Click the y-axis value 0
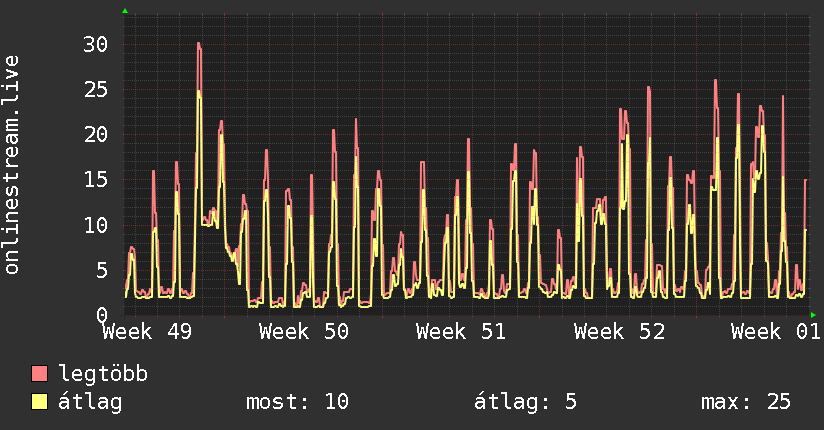The height and width of the screenshot is (430, 824). [x=102, y=315]
